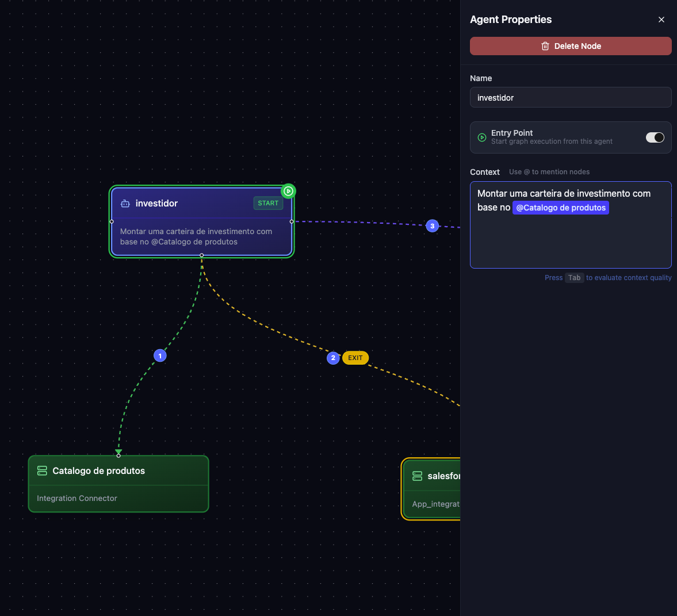
Task: Click inside the Name field showing investidor
Action: [x=571, y=97]
